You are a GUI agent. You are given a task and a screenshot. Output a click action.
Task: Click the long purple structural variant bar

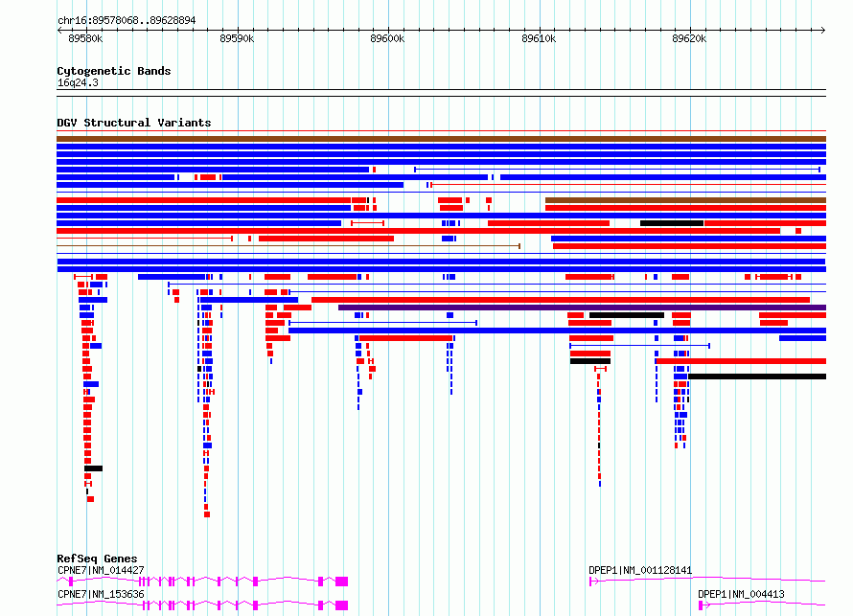(582, 308)
